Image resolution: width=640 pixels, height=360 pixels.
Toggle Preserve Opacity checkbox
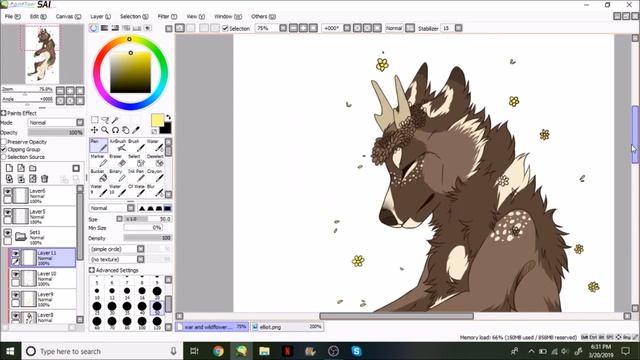click(x=4, y=142)
